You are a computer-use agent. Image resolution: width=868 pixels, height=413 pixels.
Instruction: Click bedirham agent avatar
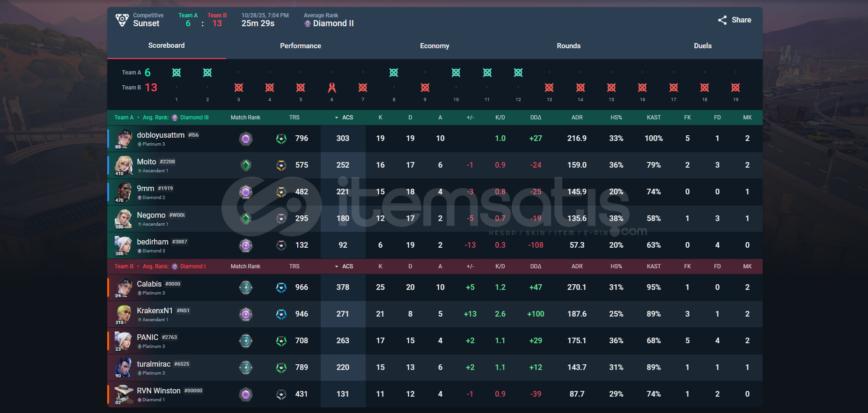[124, 245]
